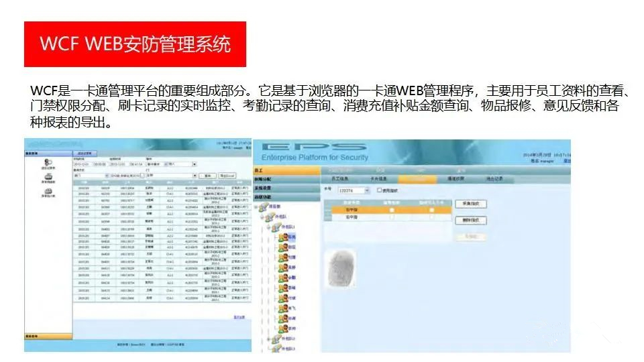Screen dimensions: 644x362
Task: Click the 查询 button in records form
Action: (x=207, y=176)
